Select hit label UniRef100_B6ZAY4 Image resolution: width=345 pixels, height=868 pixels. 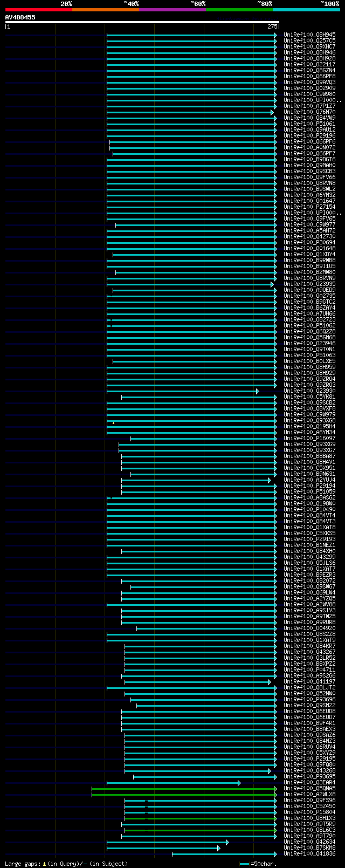coord(309,308)
